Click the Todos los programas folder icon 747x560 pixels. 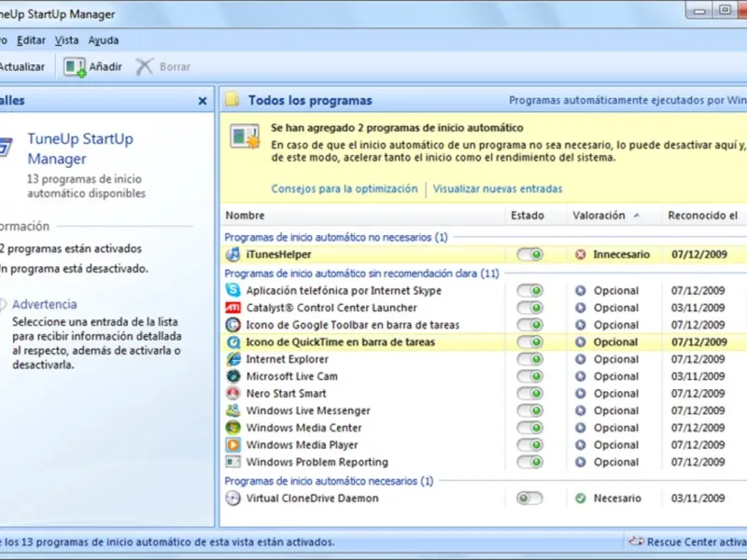[233, 100]
